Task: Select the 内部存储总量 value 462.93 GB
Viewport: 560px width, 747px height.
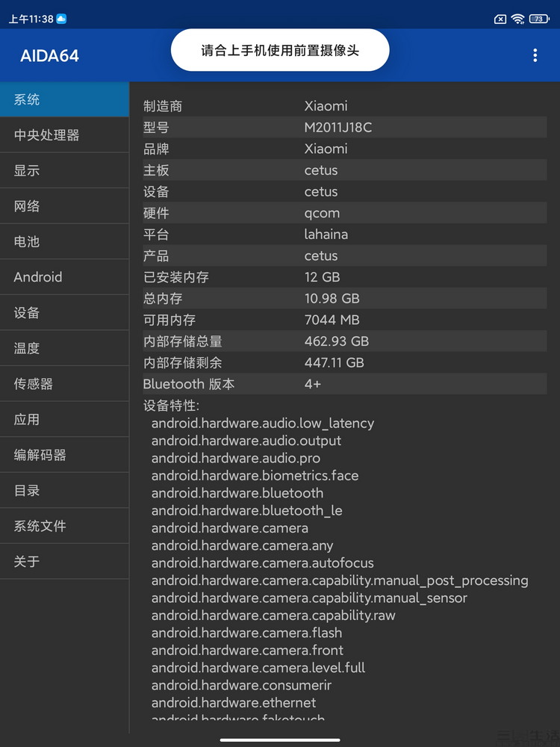Action: (x=337, y=341)
